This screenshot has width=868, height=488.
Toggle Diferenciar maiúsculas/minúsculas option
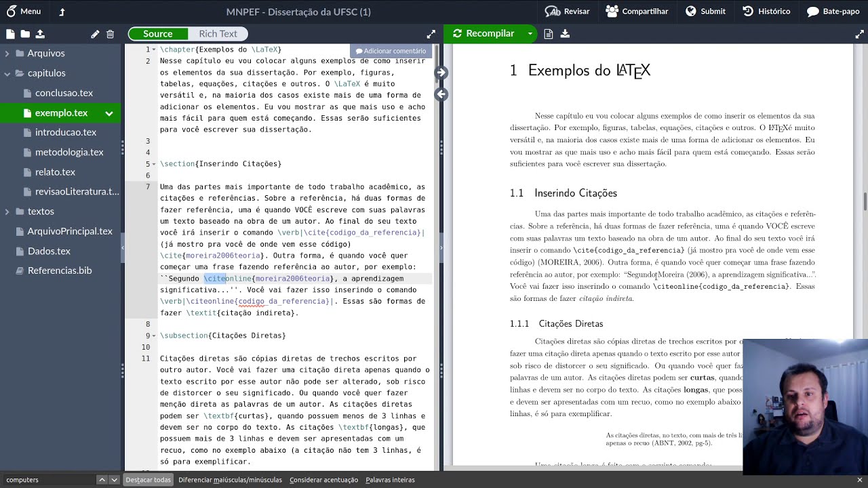point(230,480)
